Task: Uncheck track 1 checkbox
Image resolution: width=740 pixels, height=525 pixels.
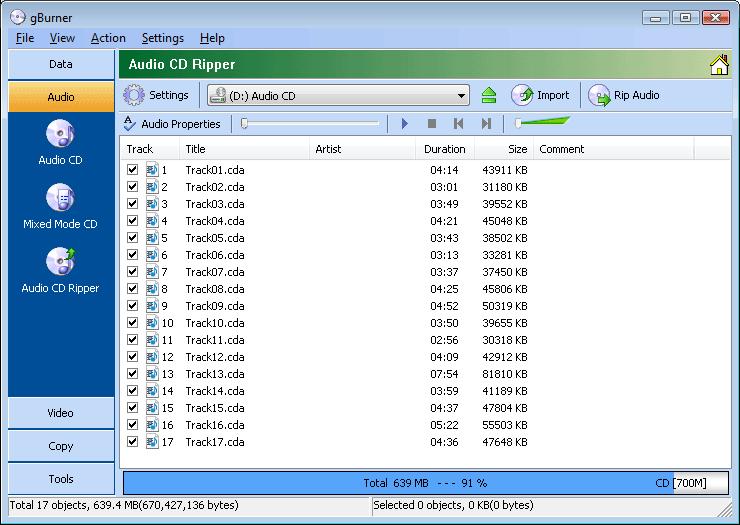Action: pos(133,169)
